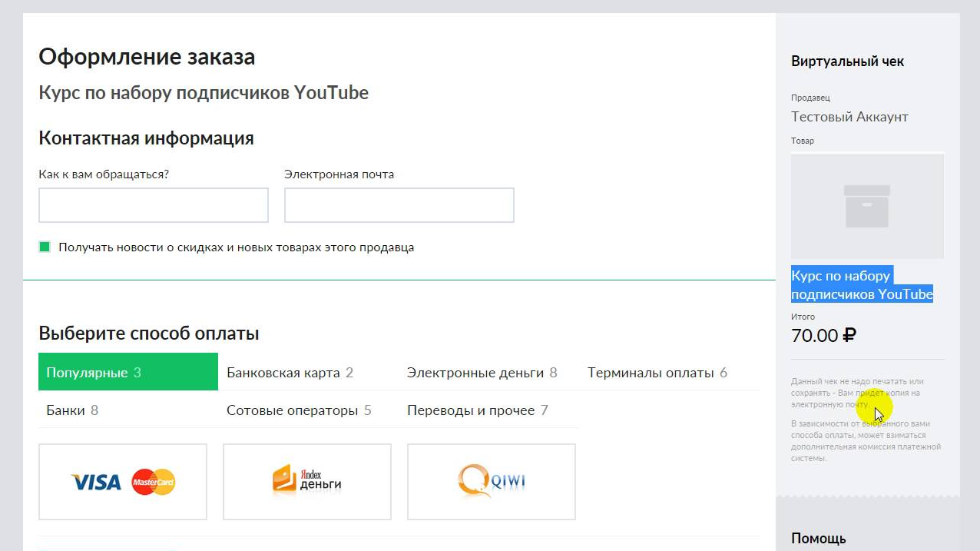Switch to Терминалы оплаты tab
The height and width of the screenshot is (551, 980).
657,373
